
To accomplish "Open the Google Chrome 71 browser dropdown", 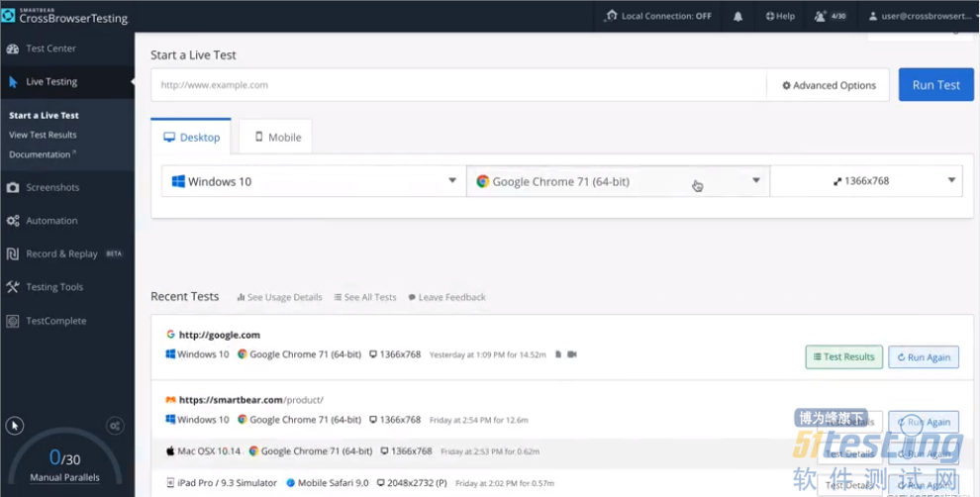I will click(618, 181).
